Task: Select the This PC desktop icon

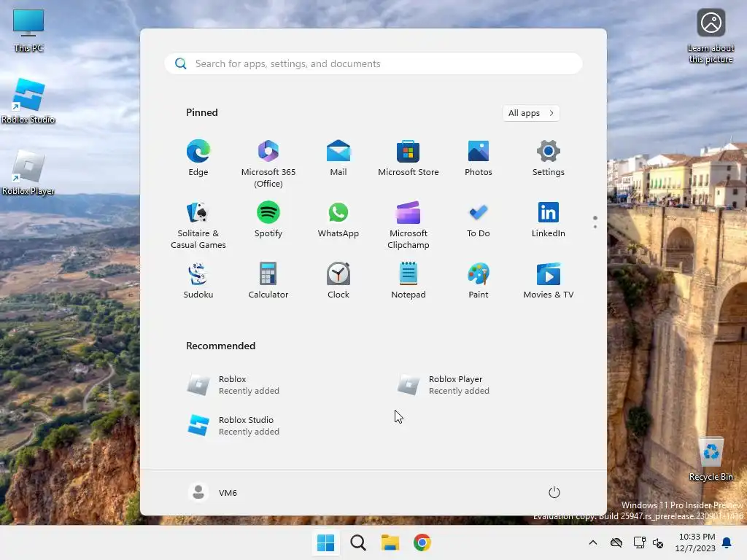Action: coord(28,30)
